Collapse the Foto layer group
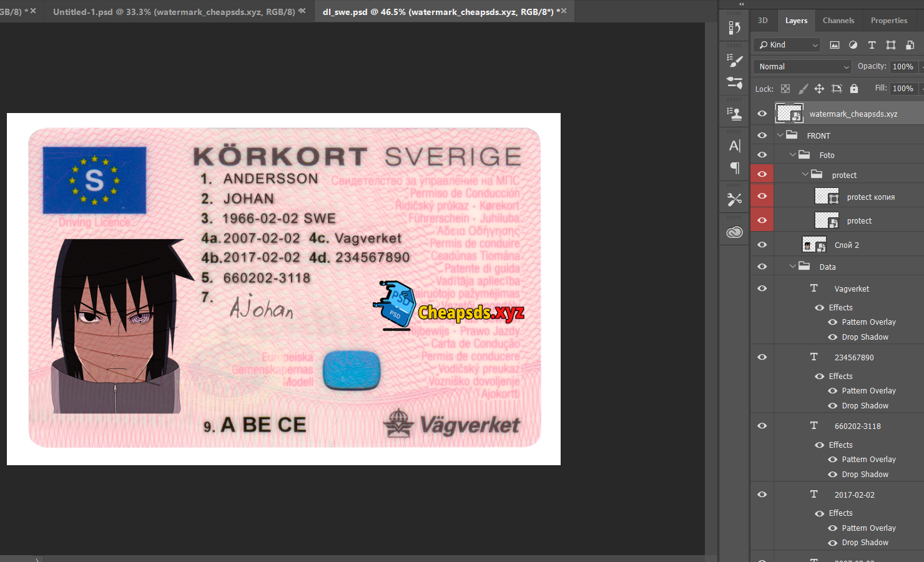The image size is (924, 562). pos(793,155)
